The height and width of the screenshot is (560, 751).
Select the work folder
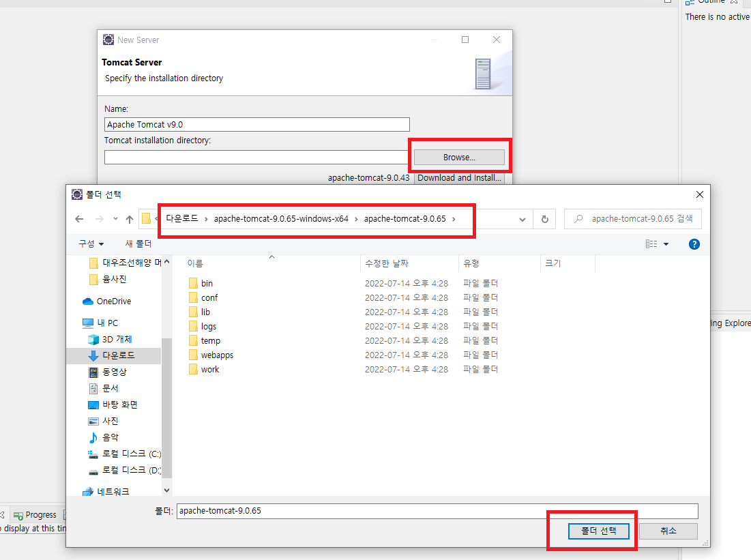click(x=210, y=369)
